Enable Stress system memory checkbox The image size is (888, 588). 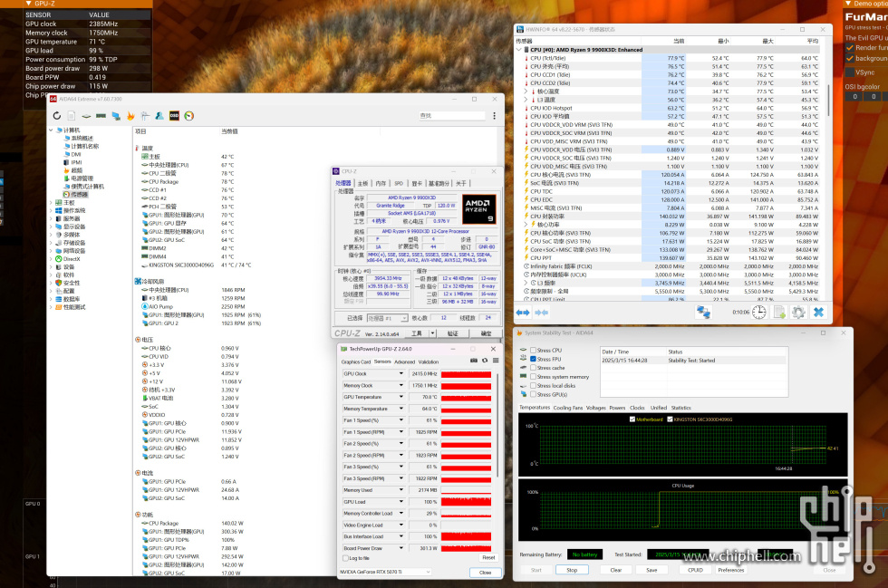(533, 377)
